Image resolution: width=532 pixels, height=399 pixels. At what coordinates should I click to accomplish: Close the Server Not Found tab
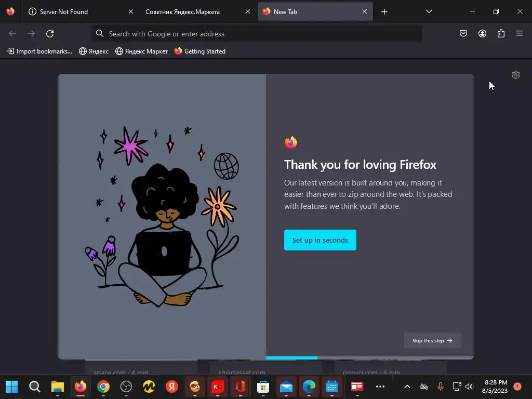point(131,11)
